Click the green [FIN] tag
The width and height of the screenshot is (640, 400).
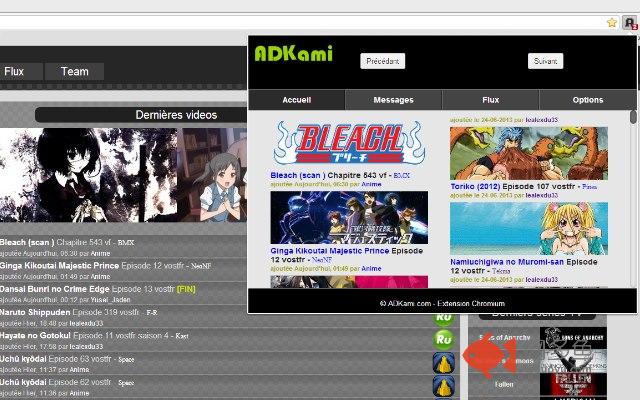(x=186, y=289)
